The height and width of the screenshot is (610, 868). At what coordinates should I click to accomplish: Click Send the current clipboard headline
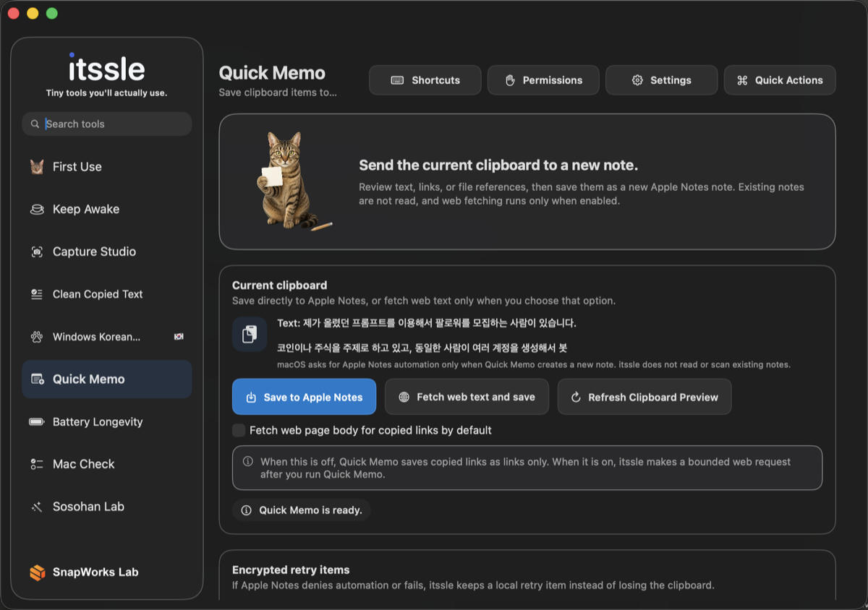click(498, 166)
